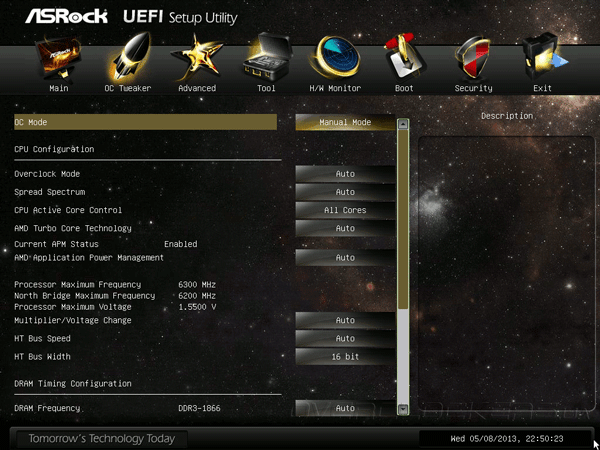Switch to the Exit tab label
The width and height of the screenshot is (600, 450).
pos(543,88)
